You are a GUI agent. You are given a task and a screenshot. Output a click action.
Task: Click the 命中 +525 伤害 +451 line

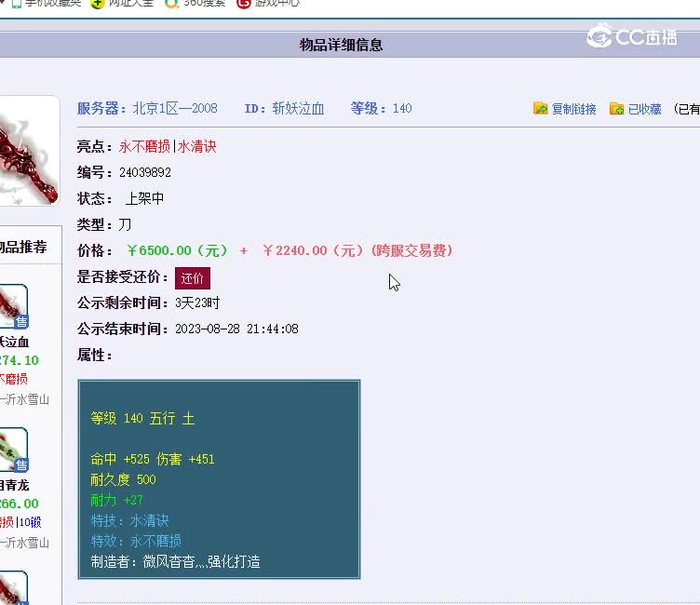pos(153,459)
